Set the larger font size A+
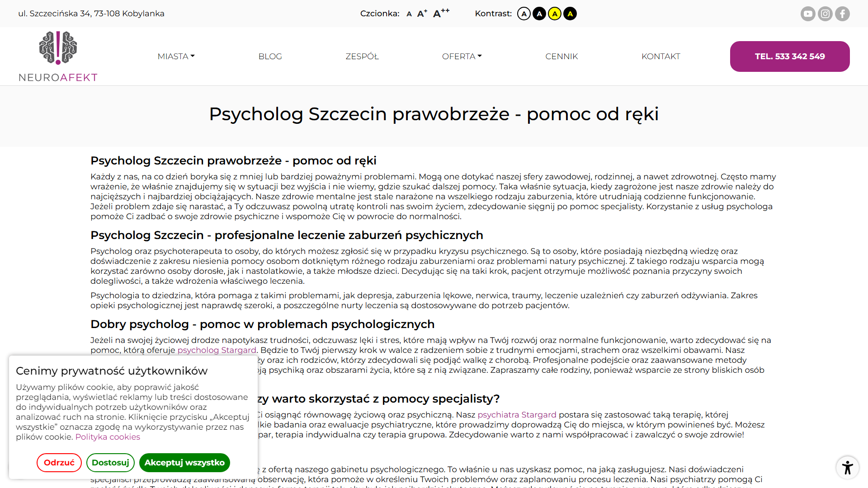This screenshot has width=868, height=488. (422, 14)
